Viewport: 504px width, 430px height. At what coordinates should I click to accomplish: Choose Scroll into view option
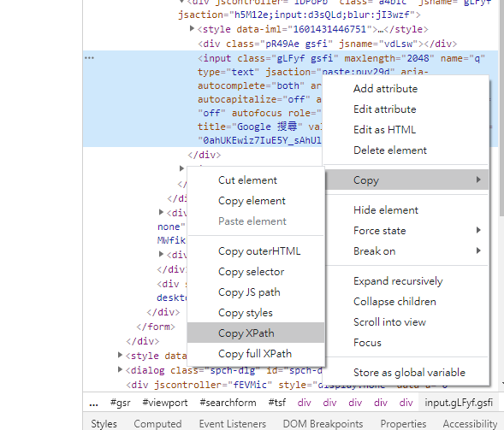coord(406,322)
